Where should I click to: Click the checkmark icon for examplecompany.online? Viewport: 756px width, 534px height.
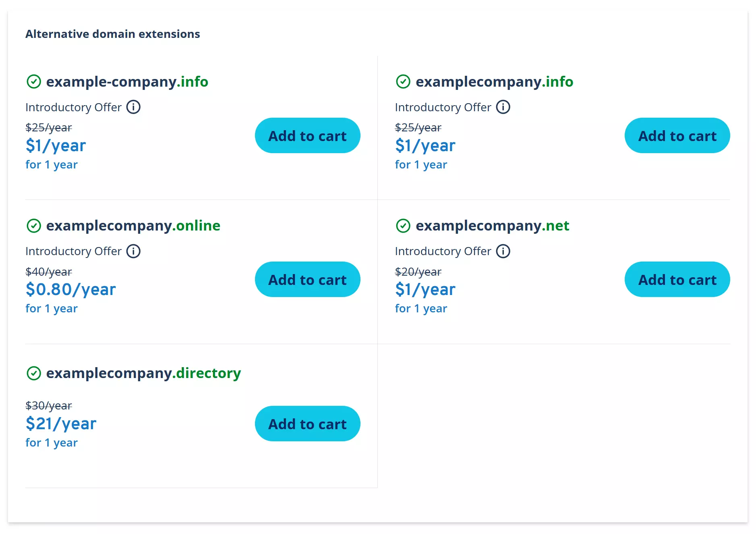[35, 226]
